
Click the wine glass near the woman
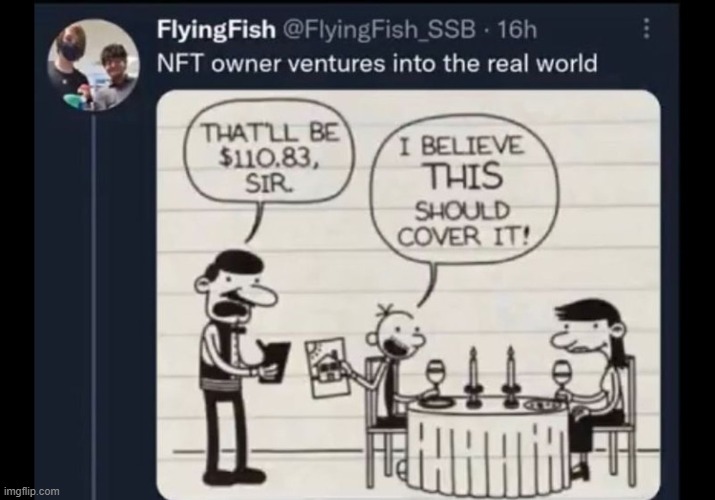pyautogui.click(x=563, y=376)
